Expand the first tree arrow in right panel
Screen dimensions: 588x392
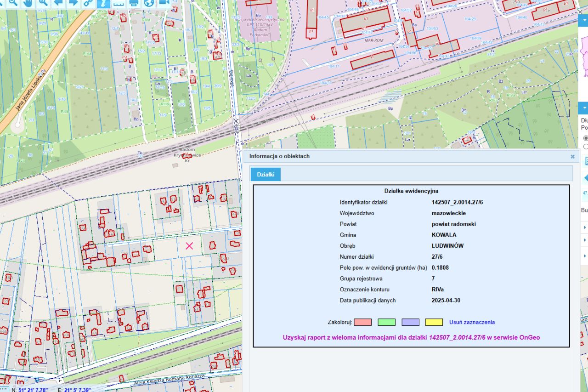(x=585, y=227)
